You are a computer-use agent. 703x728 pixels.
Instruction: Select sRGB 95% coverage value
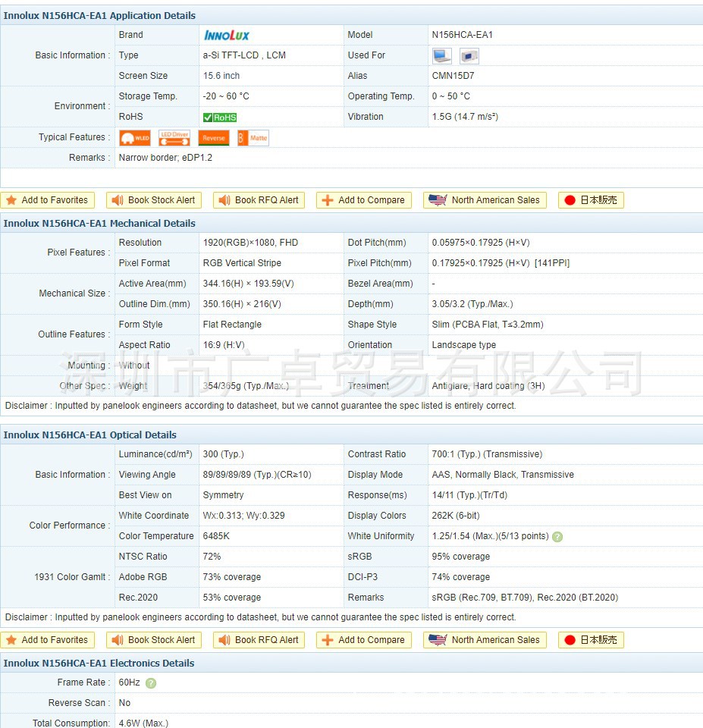(460, 556)
